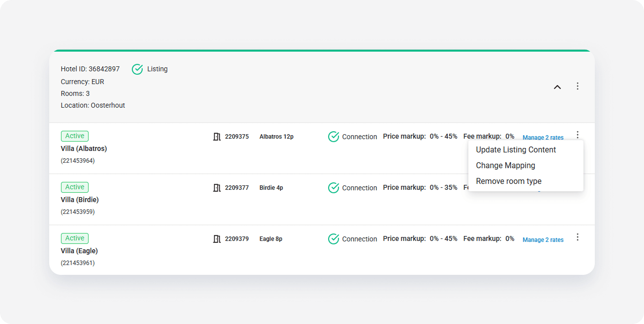The width and height of the screenshot is (644, 324).
Task: Click the door icon beside 2209375
Action: pyautogui.click(x=217, y=137)
